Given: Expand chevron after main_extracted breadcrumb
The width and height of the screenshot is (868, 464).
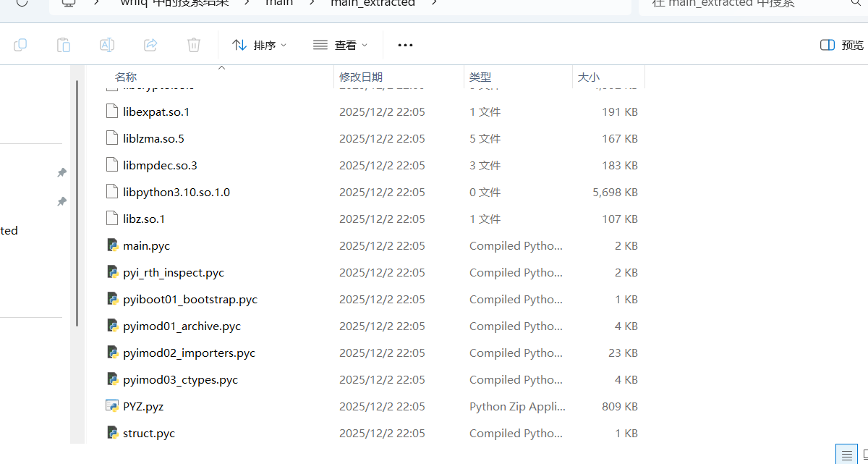Looking at the screenshot, I should click(x=433, y=3).
